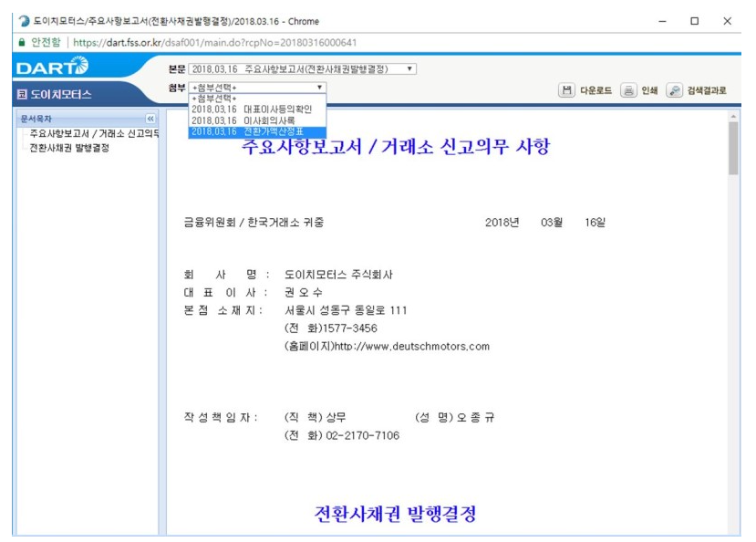Click the printer icon

tap(628, 90)
